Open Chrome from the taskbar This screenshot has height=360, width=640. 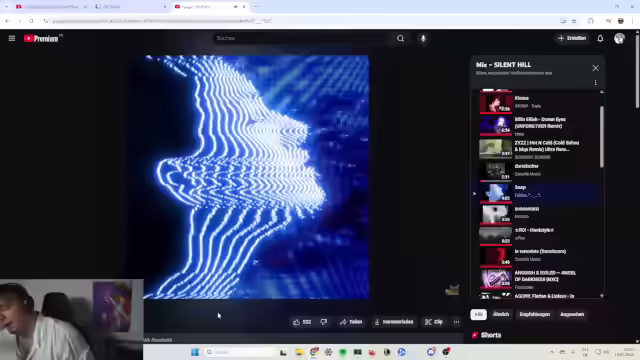(313, 352)
